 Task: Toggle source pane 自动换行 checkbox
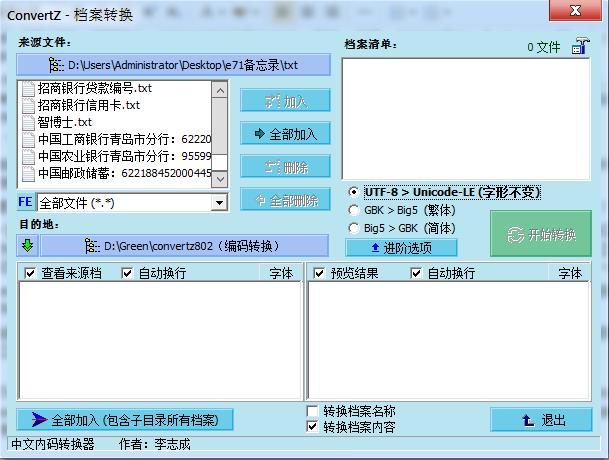tap(127, 273)
